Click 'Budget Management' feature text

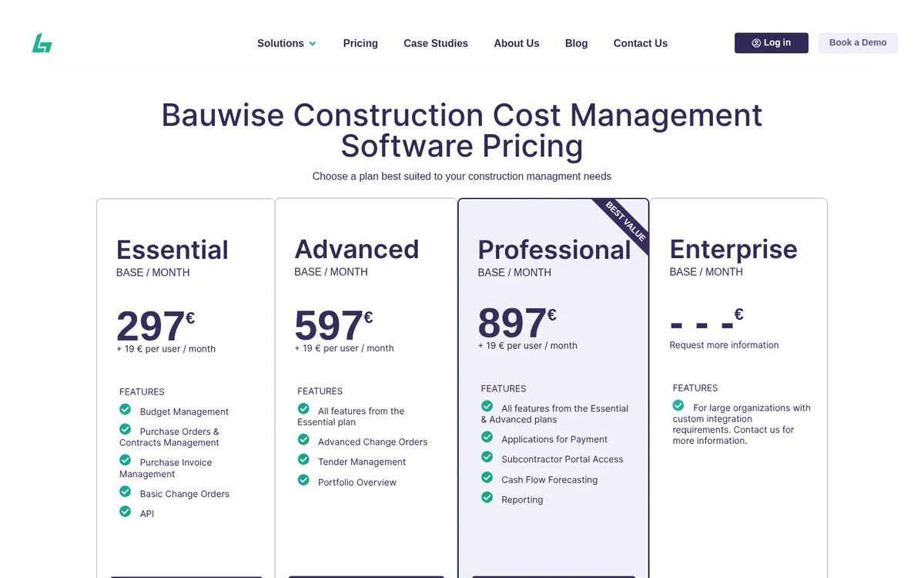pos(184,412)
